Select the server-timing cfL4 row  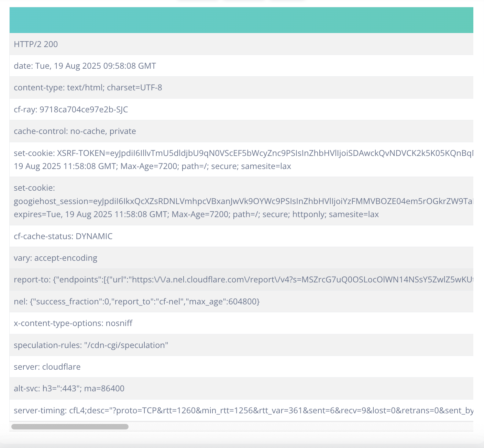coord(241,411)
